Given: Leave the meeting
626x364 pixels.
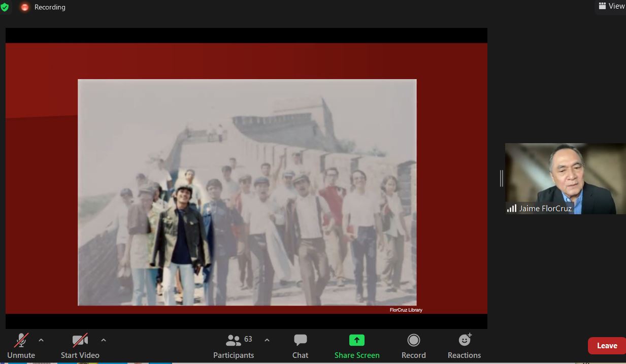Looking at the screenshot, I should coord(607,346).
